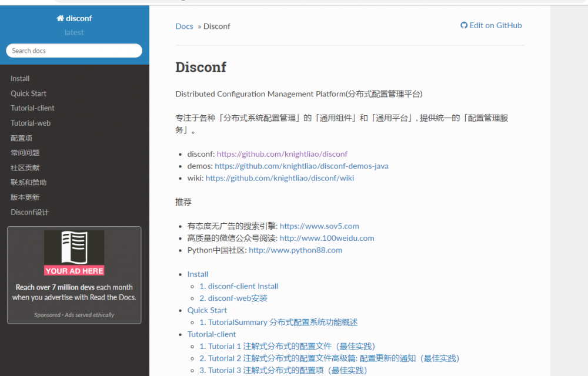The image size is (588, 376).
Task: Go to Tutorial-web in sidebar
Action: click(31, 123)
